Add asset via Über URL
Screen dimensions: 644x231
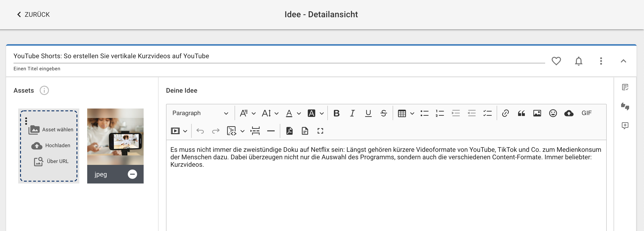(51, 161)
